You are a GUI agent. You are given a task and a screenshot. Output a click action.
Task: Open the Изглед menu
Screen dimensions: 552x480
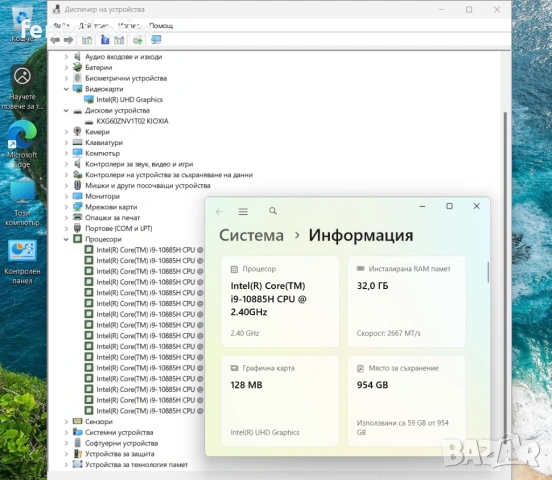tap(128, 26)
